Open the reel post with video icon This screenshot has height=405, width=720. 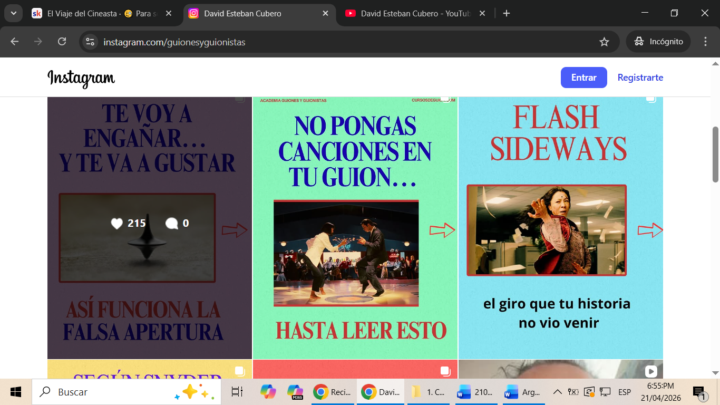(x=561, y=370)
